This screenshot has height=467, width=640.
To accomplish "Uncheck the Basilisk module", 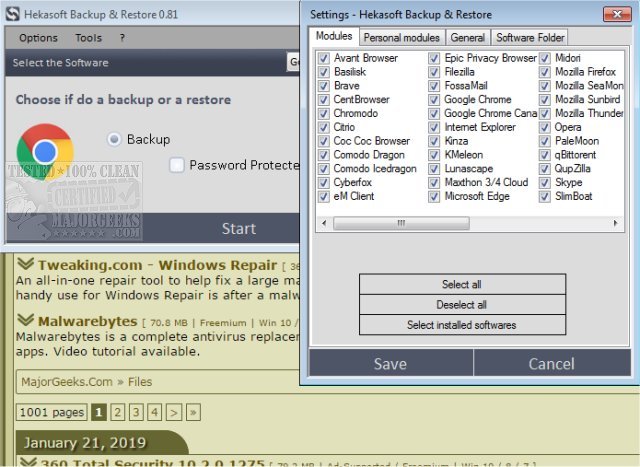I will click(324, 72).
